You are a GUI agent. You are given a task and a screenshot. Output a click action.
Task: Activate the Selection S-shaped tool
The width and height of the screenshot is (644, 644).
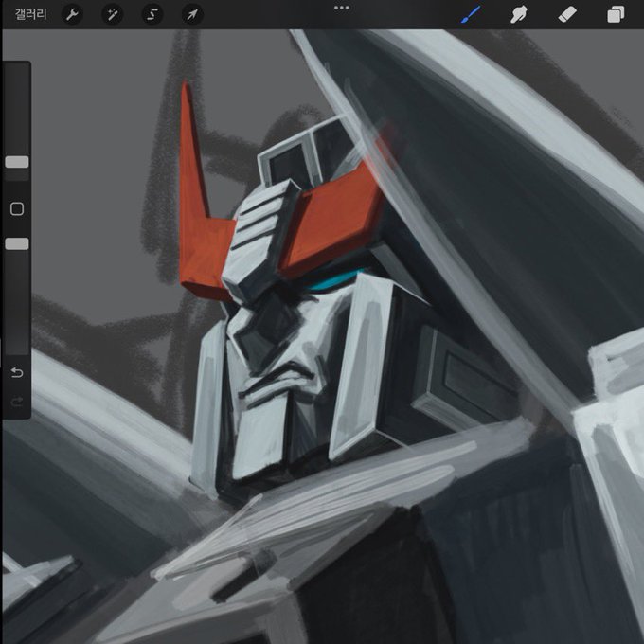(x=152, y=15)
